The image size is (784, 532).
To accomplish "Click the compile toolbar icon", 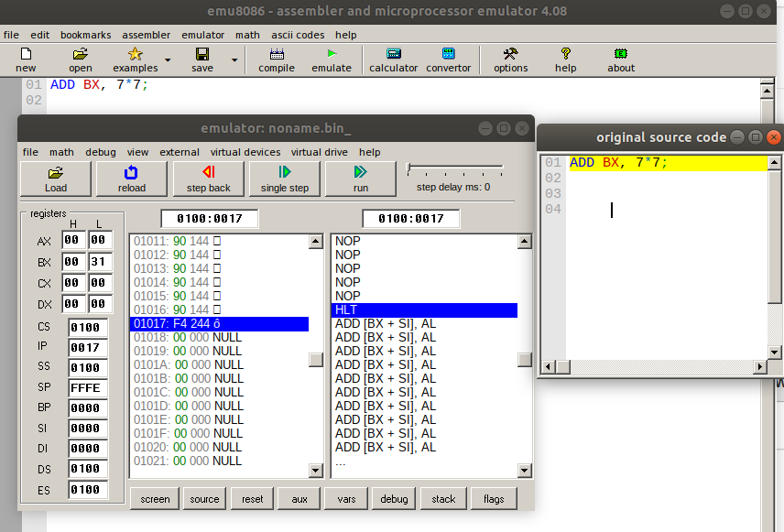I will point(276,60).
